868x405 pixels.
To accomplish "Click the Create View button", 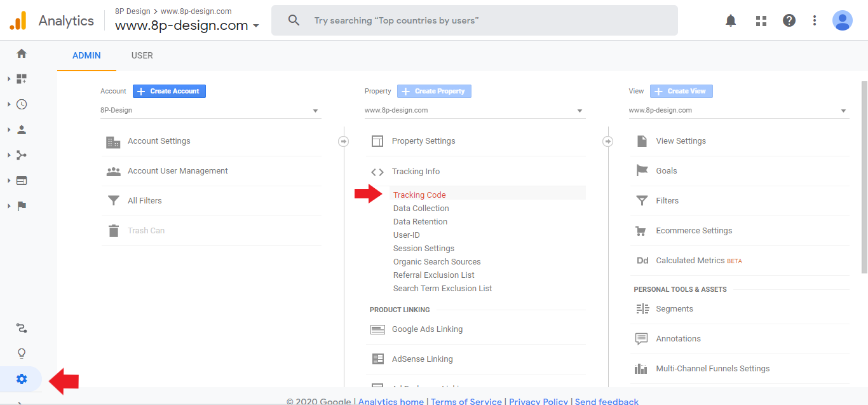I will click(x=681, y=92).
